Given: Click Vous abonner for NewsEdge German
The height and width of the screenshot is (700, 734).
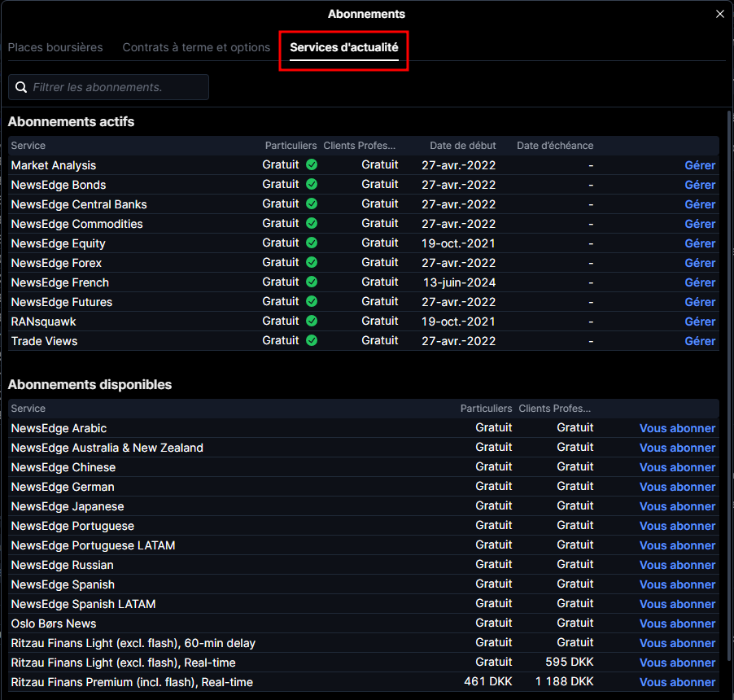Looking at the screenshot, I should point(677,487).
